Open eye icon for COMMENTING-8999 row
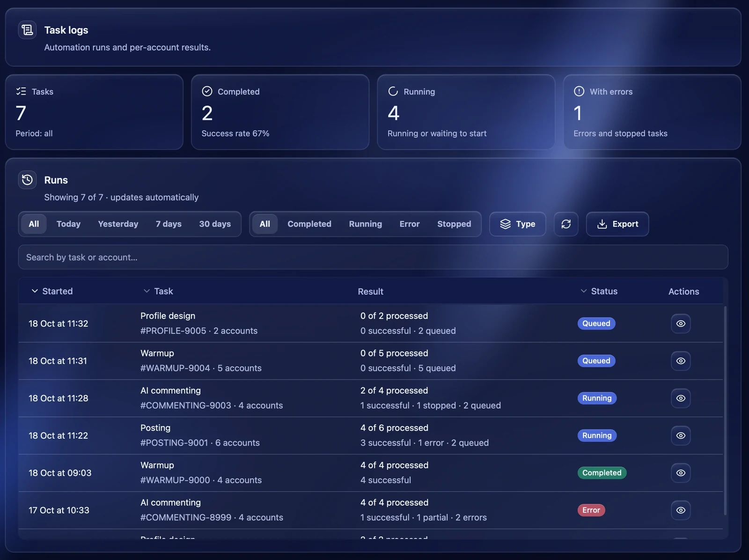Image resolution: width=749 pixels, height=560 pixels. pos(681,510)
